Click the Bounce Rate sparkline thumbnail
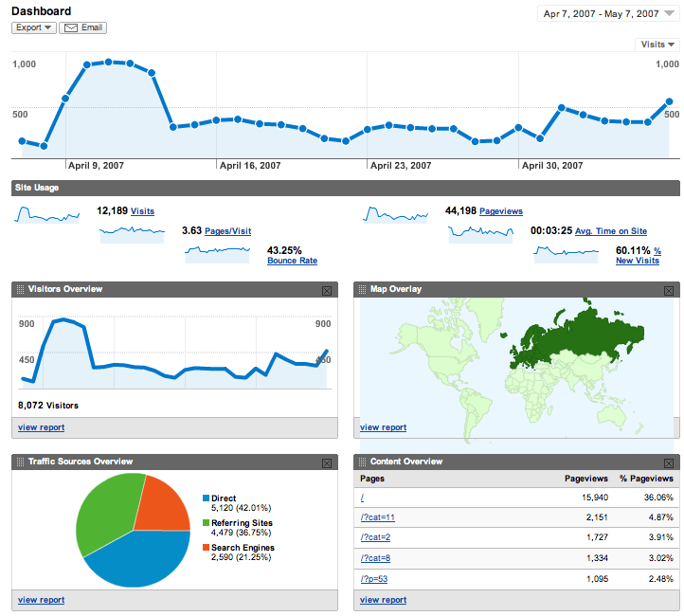 218,252
